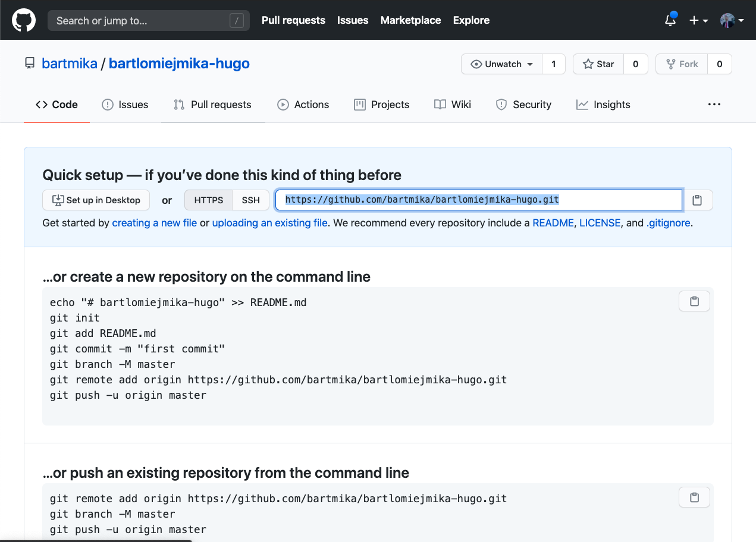The width and height of the screenshot is (756, 542).
Task: Focus the Search or jump to field
Action: tap(149, 21)
